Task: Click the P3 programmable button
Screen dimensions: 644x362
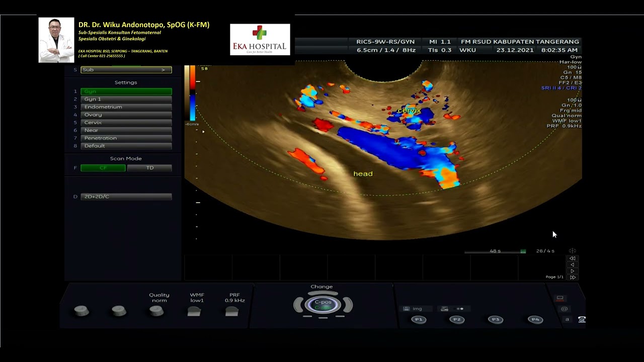Action: [496, 320]
